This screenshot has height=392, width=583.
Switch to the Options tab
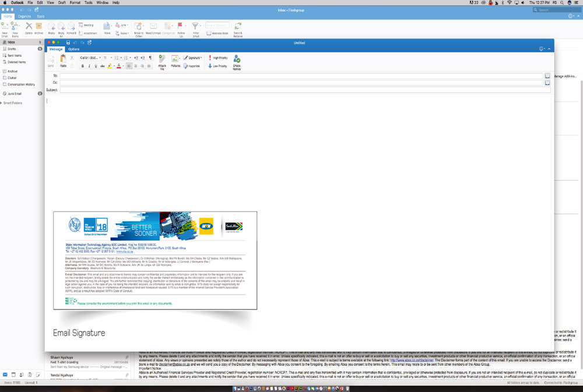73,50
